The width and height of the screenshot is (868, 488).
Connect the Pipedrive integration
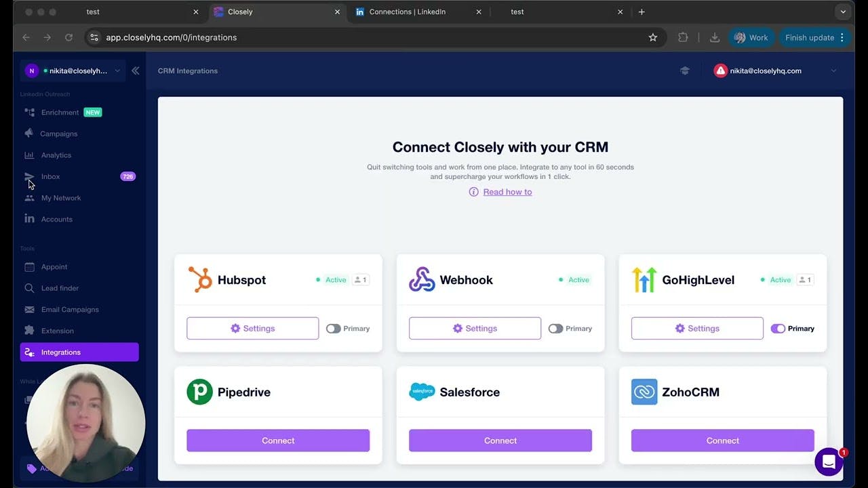[278, 441]
